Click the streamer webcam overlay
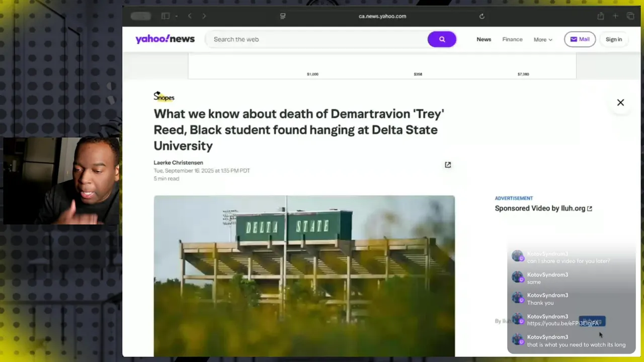This screenshot has width=644, height=362. pos(61,180)
